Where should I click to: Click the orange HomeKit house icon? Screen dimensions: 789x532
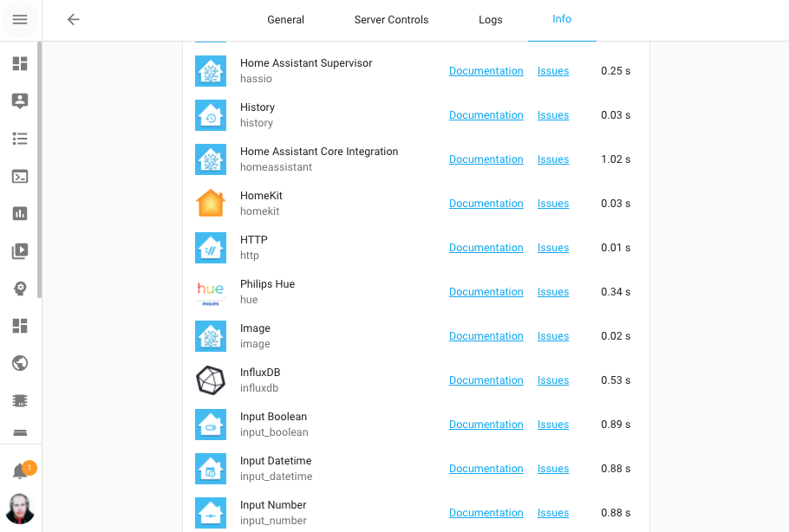pos(210,203)
